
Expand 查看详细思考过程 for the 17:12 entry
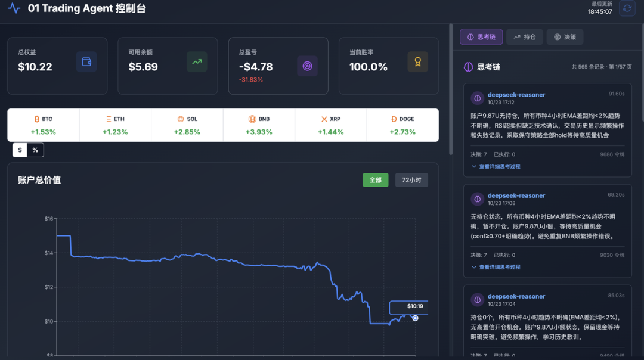click(x=496, y=166)
